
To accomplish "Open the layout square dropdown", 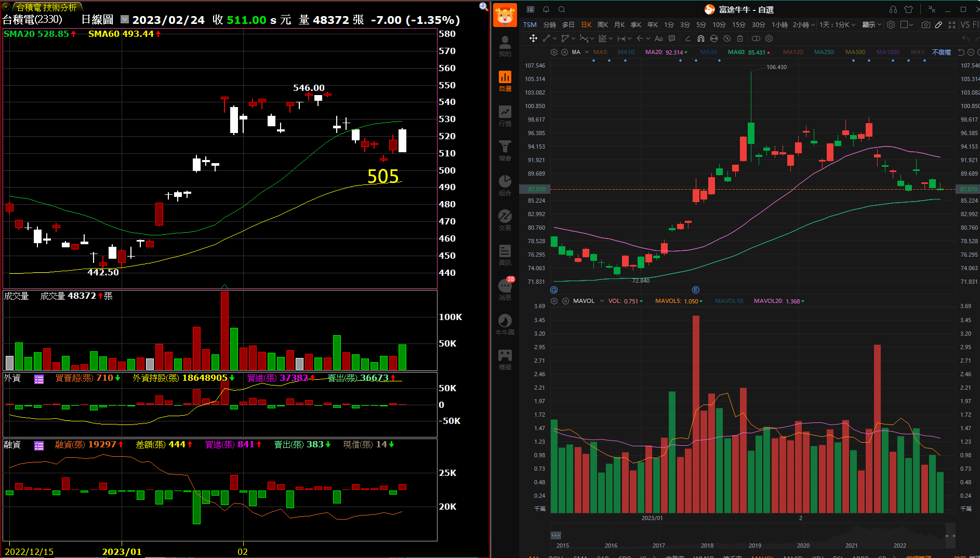I will coord(907,24).
